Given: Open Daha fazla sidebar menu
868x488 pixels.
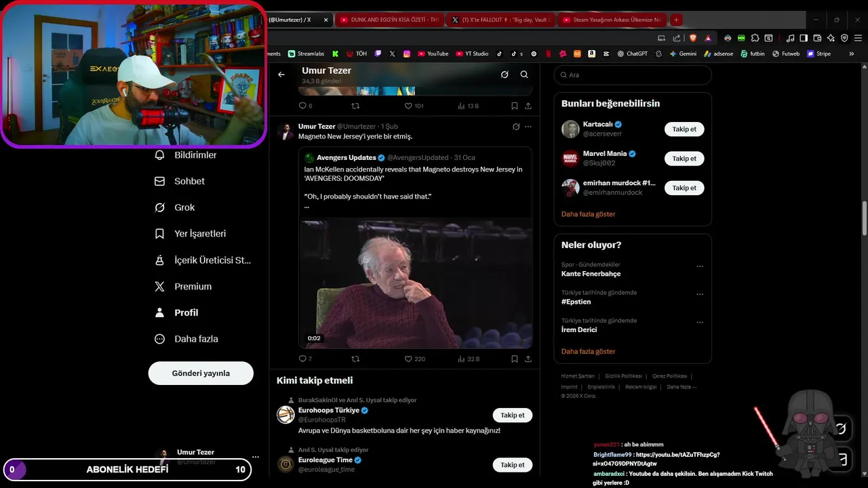Looking at the screenshot, I should pyautogui.click(x=186, y=339).
